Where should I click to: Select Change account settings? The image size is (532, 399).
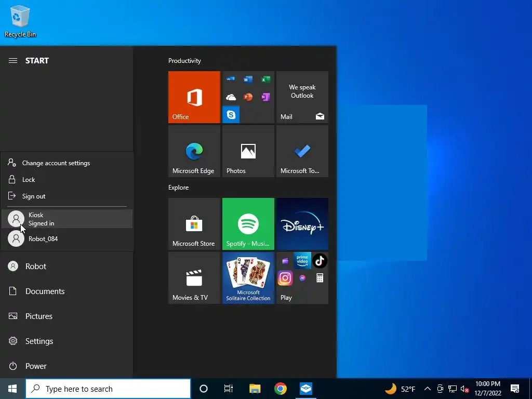click(x=67, y=163)
